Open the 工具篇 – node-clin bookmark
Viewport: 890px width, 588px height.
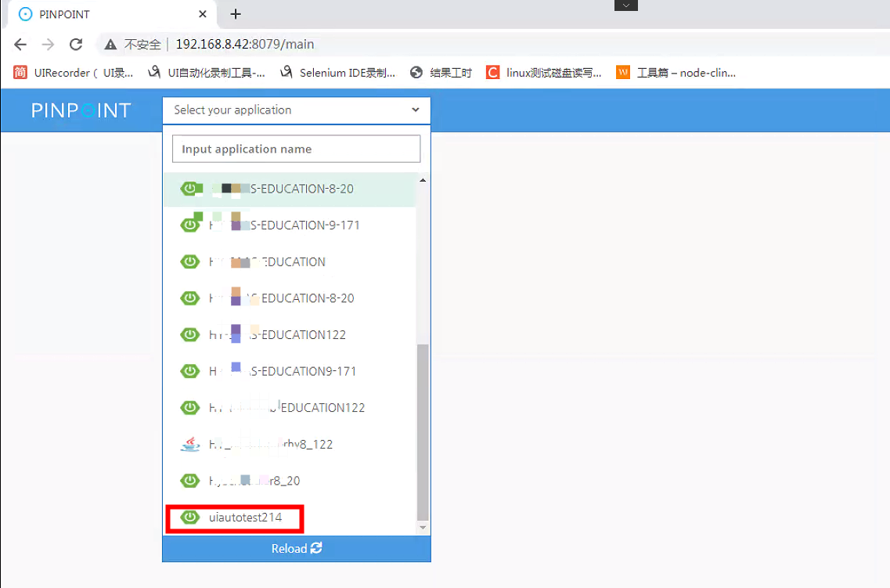(x=676, y=73)
